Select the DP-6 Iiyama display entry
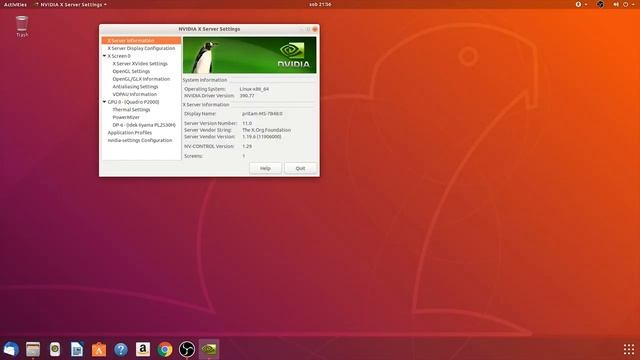640x360 pixels. pyautogui.click(x=144, y=125)
